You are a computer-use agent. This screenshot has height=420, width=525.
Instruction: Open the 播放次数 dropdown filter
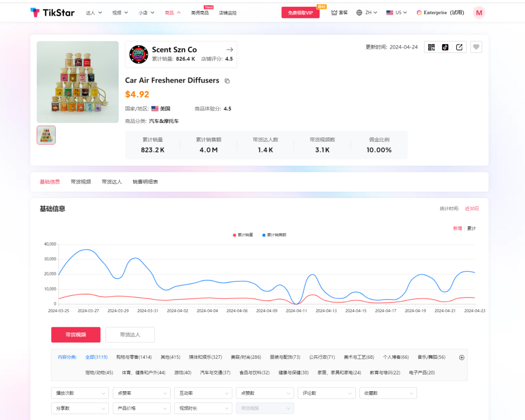80,393
